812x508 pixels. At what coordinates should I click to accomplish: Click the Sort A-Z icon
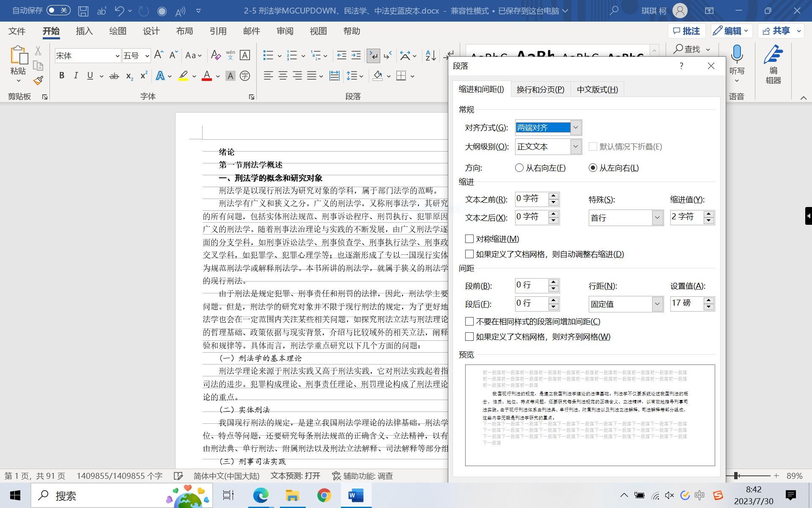[x=431, y=55]
